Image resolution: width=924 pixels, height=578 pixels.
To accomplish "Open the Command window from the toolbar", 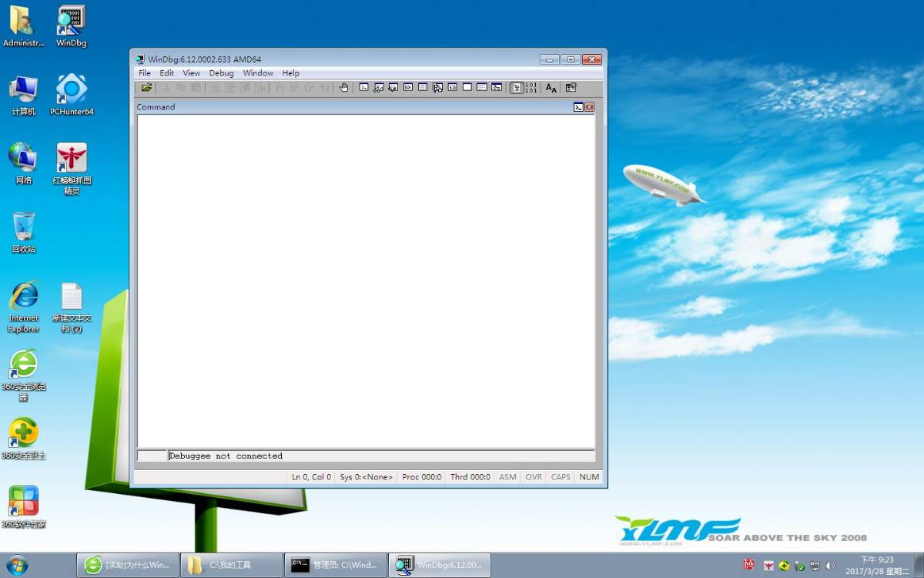I will tap(364, 87).
